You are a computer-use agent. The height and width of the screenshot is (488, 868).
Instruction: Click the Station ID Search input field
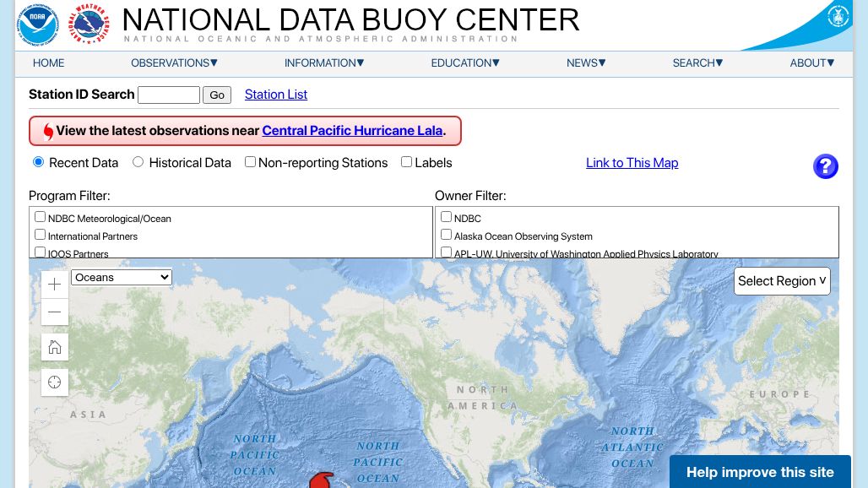tap(169, 95)
